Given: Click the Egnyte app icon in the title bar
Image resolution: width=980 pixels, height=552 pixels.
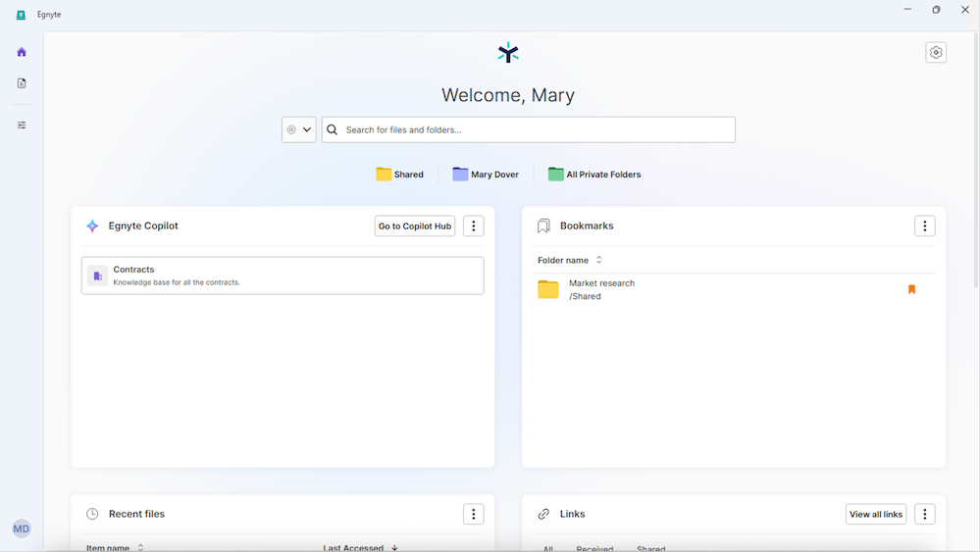Looking at the screenshot, I should tap(22, 15).
